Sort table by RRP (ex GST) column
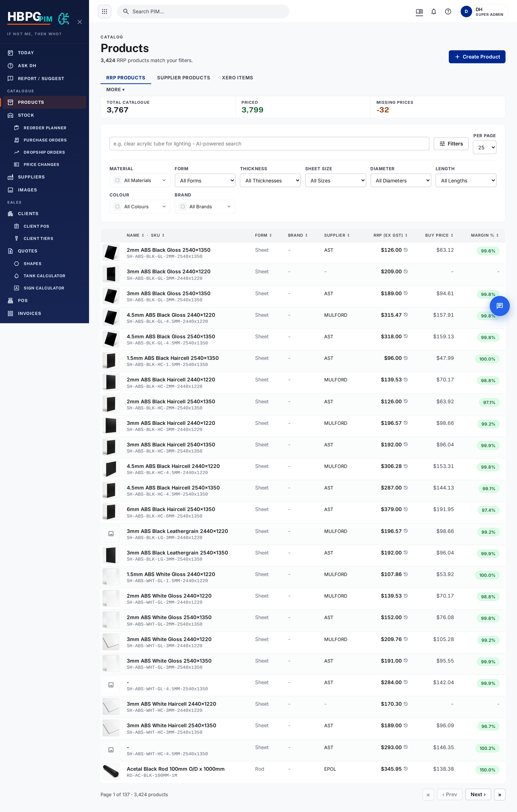Screen dimensions: 517x812 [x=390, y=235]
